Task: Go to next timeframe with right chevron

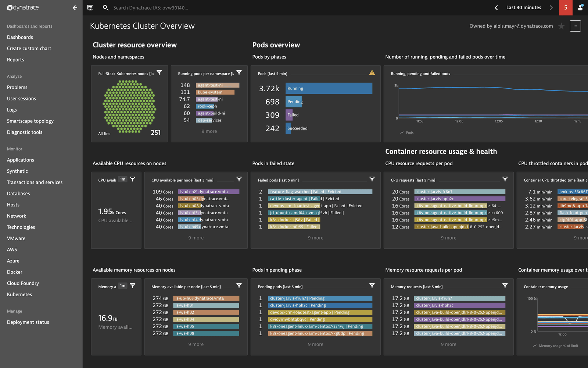Action: pos(551,7)
